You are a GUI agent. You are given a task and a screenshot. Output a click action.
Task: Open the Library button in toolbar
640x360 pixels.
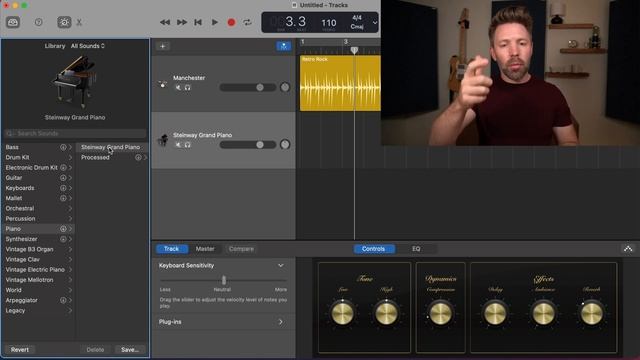(x=13, y=22)
